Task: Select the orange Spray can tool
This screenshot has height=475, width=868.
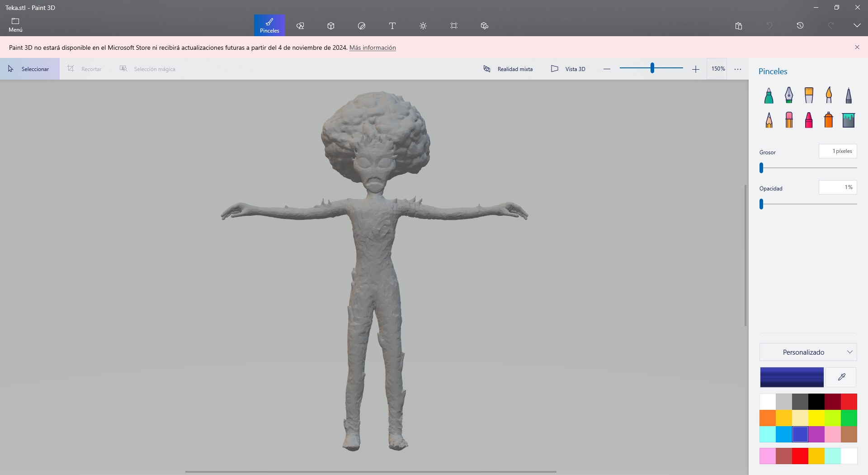Action: (x=829, y=120)
